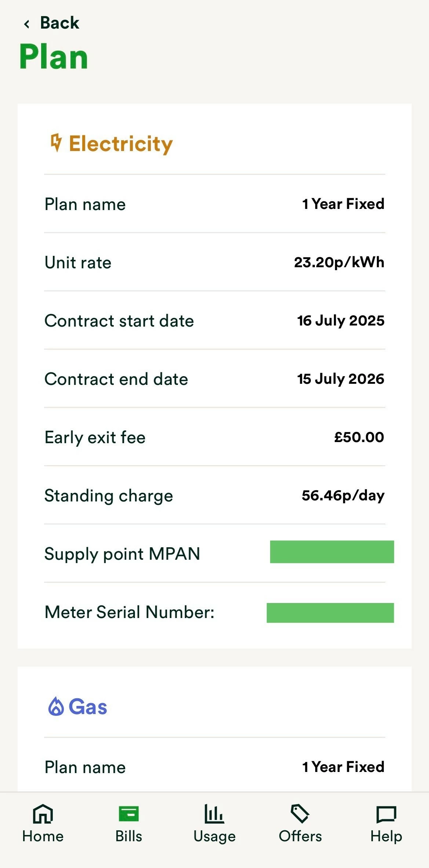
Task: Open the Home tab label
Action: [x=43, y=836]
